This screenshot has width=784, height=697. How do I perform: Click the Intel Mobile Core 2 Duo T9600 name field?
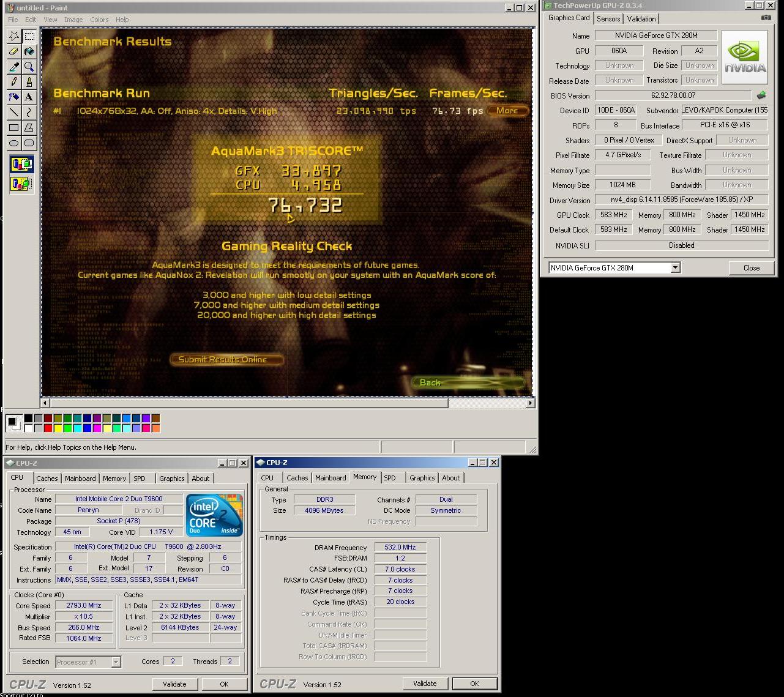[119, 499]
